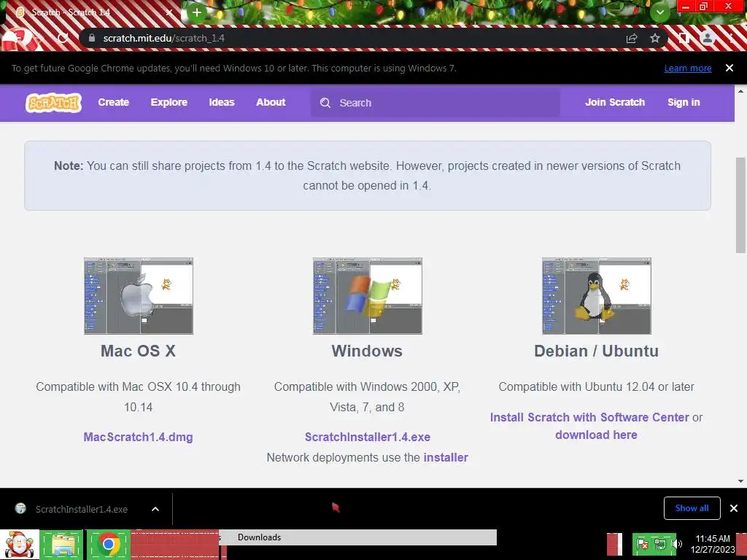Image resolution: width=747 pixels, height=560 pixels.
Task: Close the Scratch 1.4 browser tab
Action: (169, 12)
